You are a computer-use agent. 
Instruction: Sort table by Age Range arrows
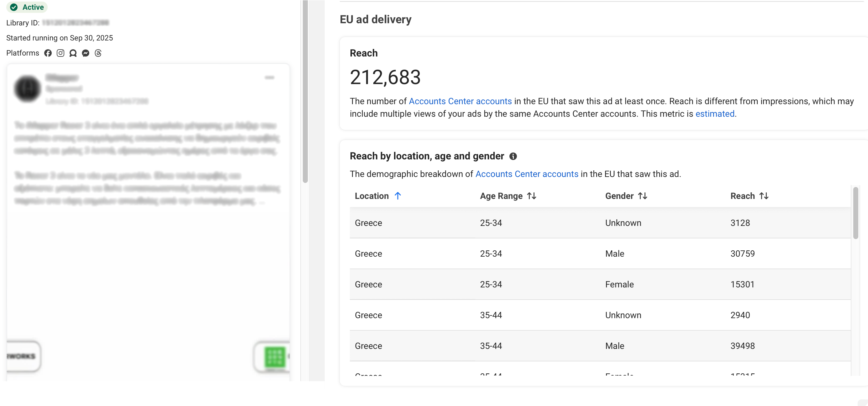pos(531,196)
